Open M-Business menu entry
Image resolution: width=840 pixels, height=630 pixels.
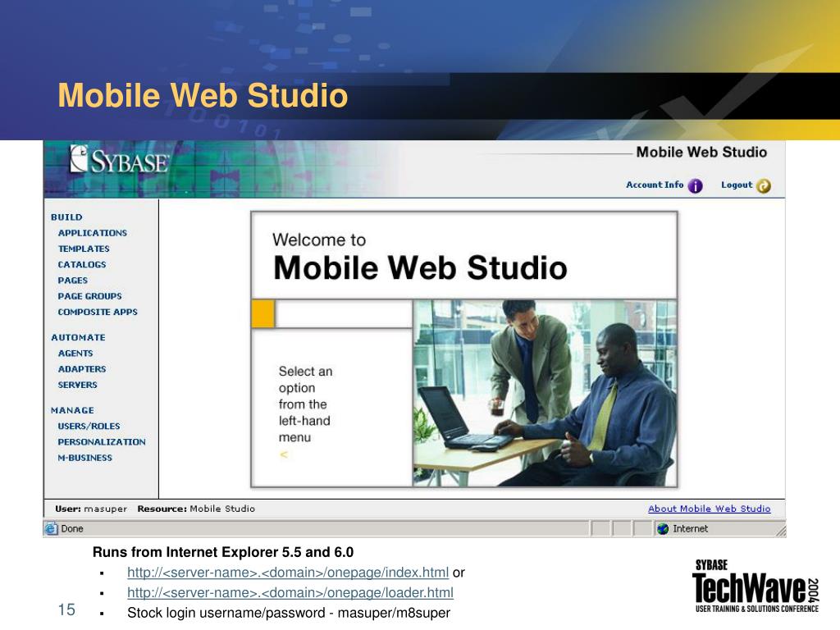[85, 458]
